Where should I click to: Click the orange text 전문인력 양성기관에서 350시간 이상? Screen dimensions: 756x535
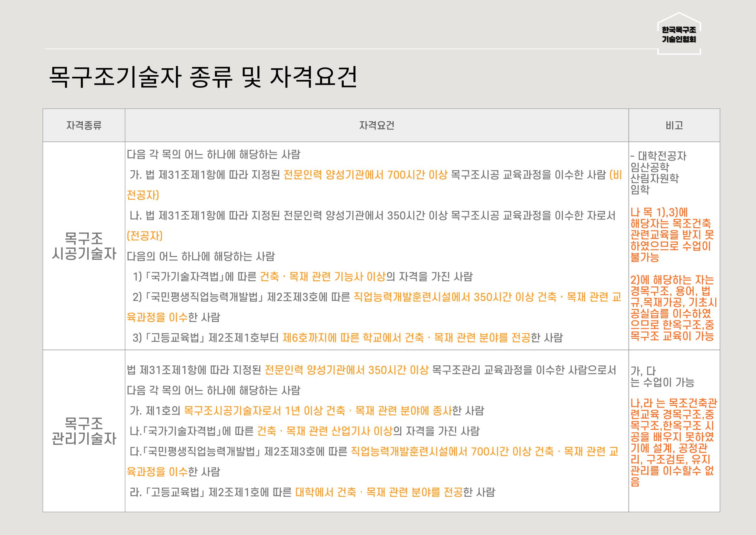(347, 370)
